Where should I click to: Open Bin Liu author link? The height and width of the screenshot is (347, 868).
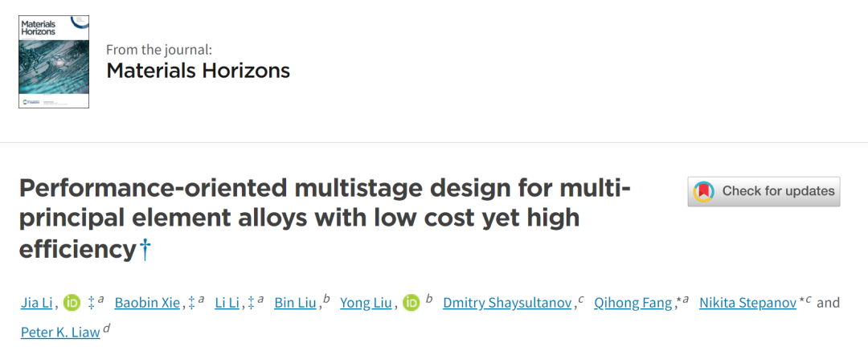click(295, 303)
